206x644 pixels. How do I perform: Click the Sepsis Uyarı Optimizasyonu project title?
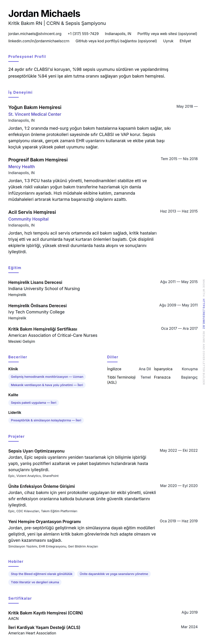36,451
